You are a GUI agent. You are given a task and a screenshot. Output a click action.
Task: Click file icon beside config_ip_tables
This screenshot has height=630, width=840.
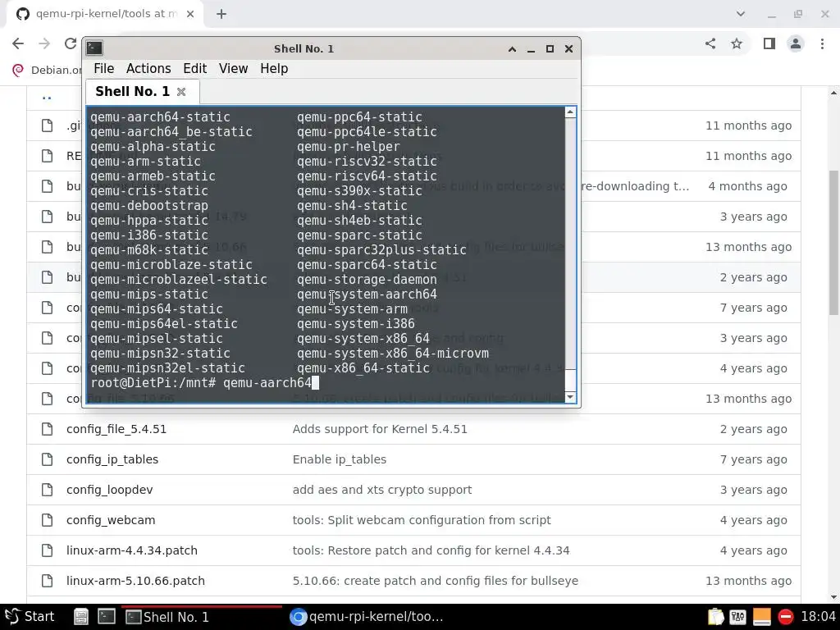click(x=47, y=459)
